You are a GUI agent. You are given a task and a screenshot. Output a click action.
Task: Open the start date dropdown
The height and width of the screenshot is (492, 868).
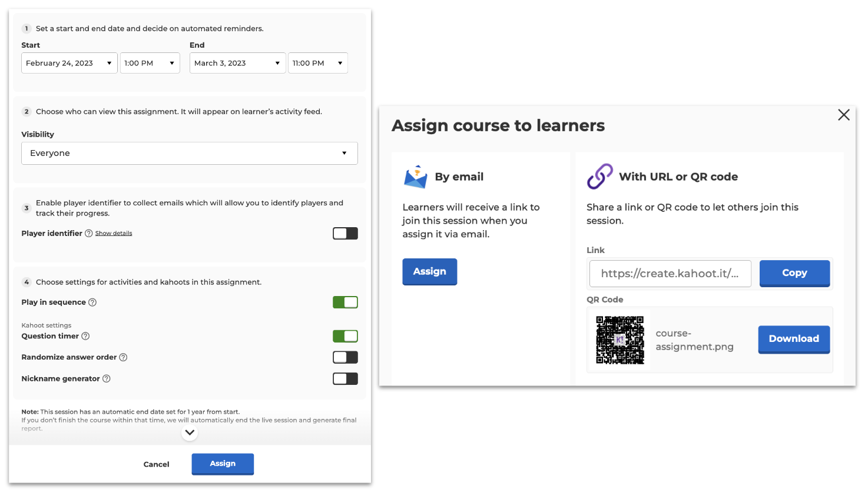tap(69, 64)
